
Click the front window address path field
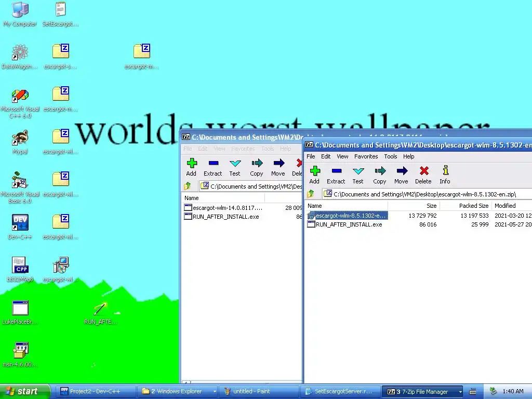427,194
